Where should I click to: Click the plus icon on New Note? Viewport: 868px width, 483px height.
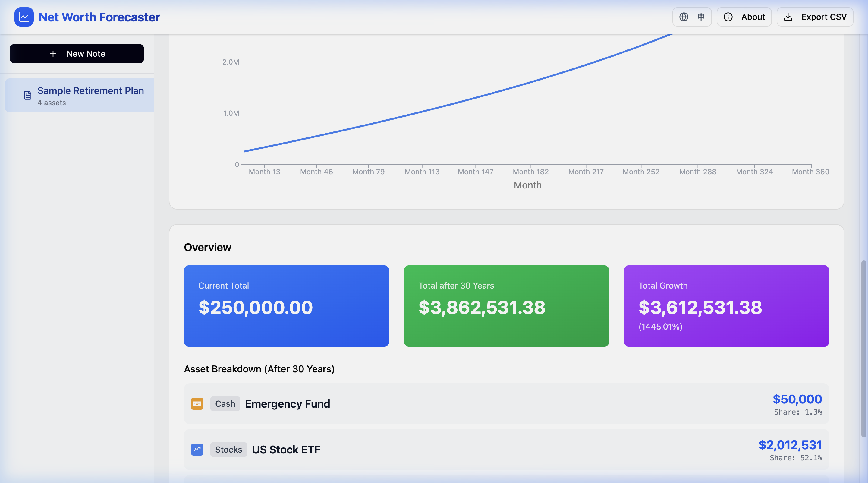pyautogui.click(x=53, y=53)
